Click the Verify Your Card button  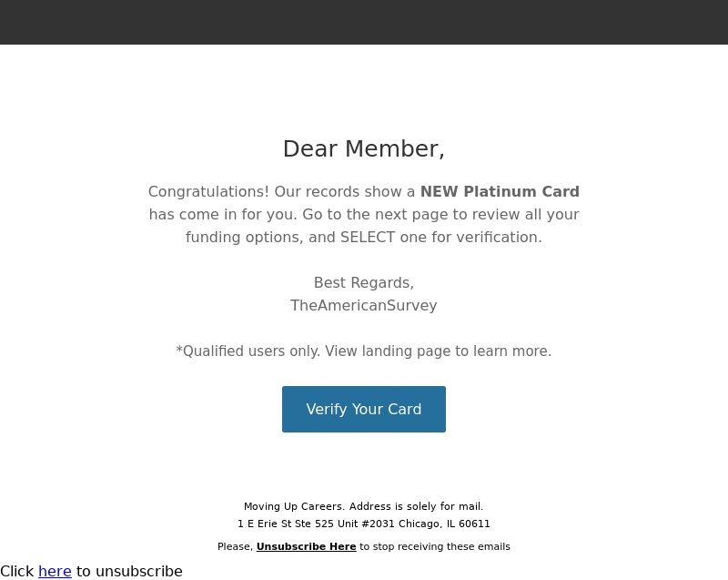(x=363, y=409)
